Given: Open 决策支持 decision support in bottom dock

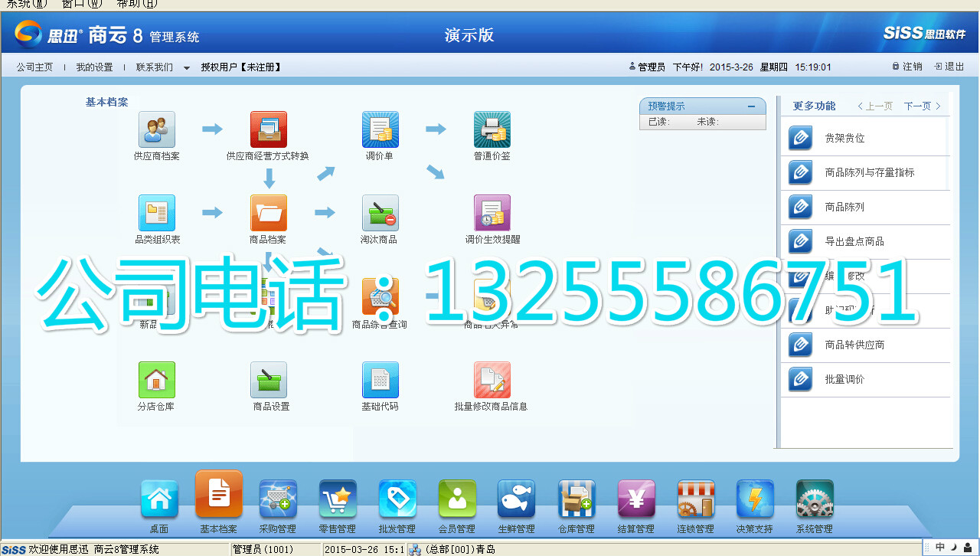Looking at the screenshot, I should (755, 499).
